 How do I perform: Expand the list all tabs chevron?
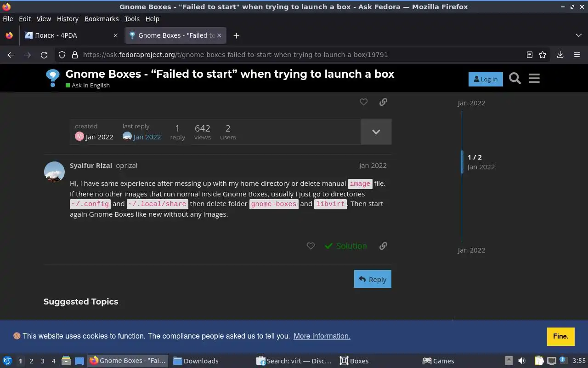(578, 35)
